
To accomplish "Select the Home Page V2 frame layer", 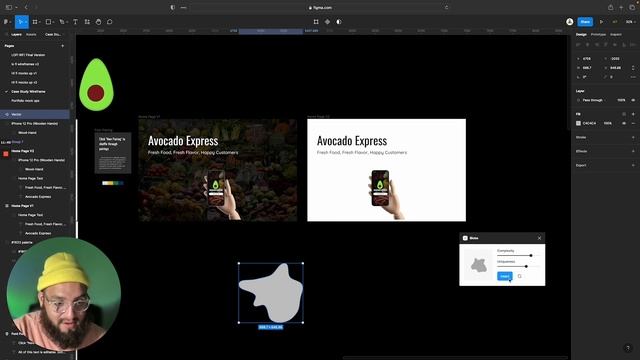I will (x=23, y=151).
